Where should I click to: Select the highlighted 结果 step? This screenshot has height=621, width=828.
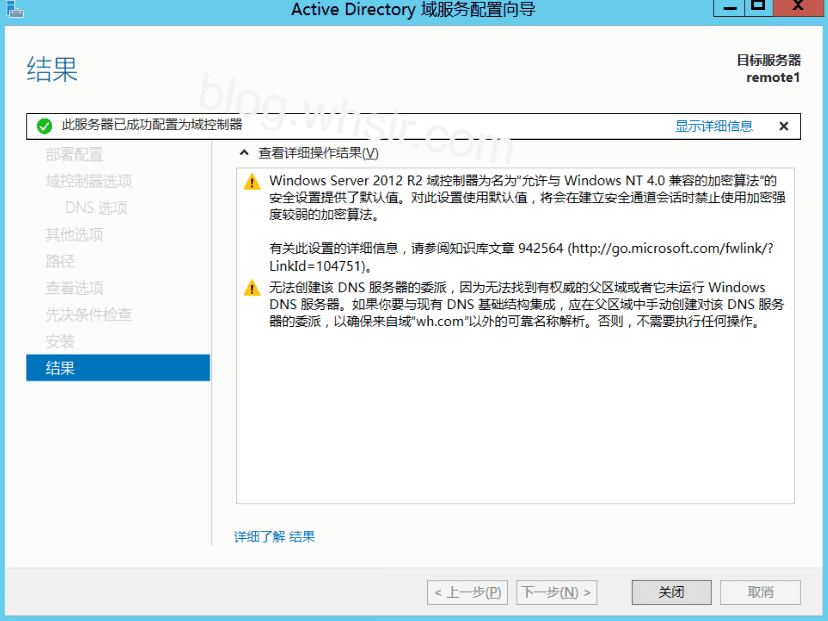point(118,368)
